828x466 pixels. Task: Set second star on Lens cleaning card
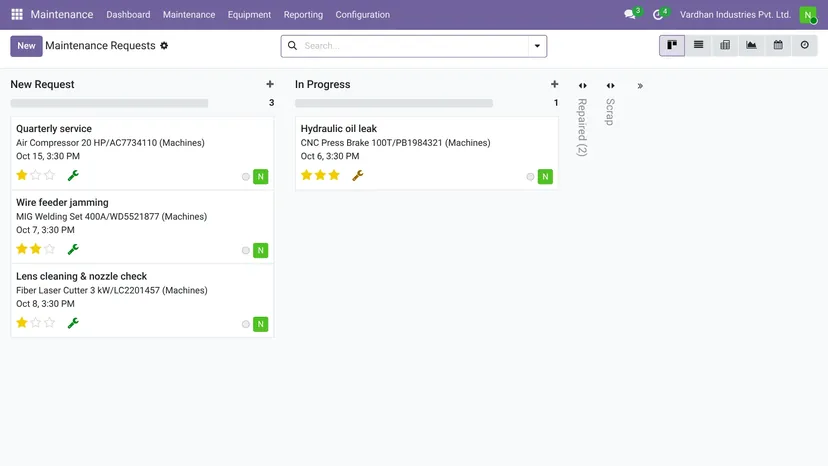pos(35,322)
